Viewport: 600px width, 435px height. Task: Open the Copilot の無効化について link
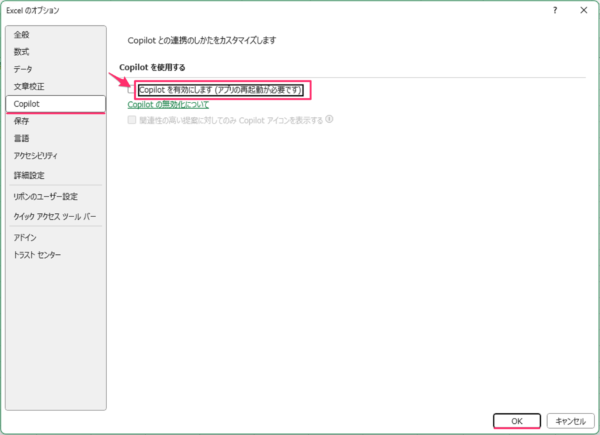[x=168, y=104]
